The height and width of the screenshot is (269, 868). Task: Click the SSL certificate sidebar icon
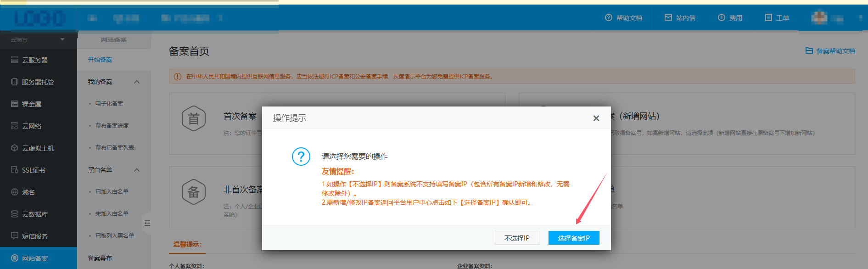pyautogui.click(x=15, y=170)
